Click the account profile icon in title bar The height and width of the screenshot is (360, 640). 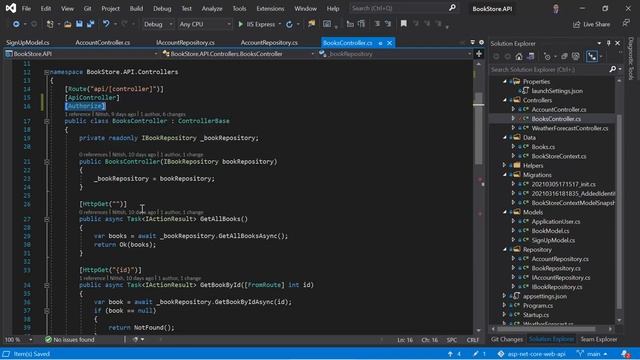556,9
